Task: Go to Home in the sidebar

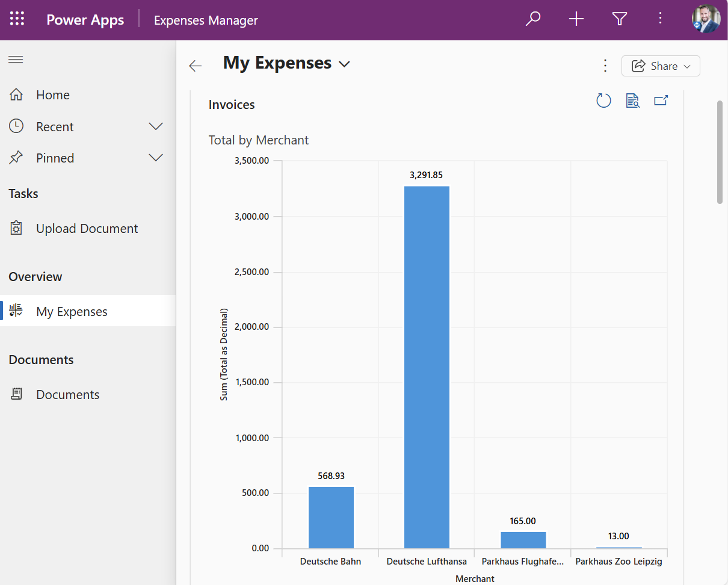Action: click(x=53, y=95)
